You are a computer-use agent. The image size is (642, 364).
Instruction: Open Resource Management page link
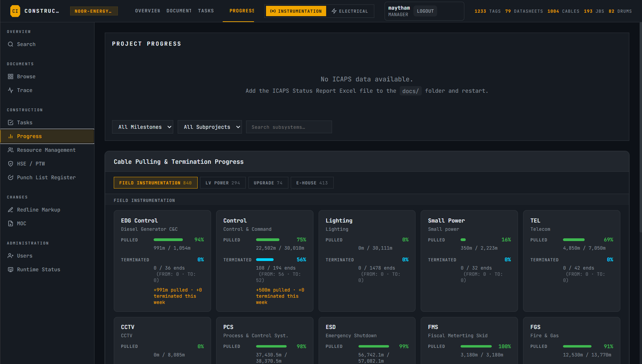47,150
